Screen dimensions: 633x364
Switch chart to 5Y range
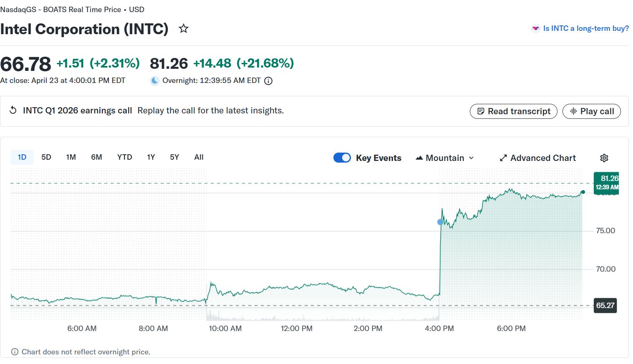tap(174, 157)
